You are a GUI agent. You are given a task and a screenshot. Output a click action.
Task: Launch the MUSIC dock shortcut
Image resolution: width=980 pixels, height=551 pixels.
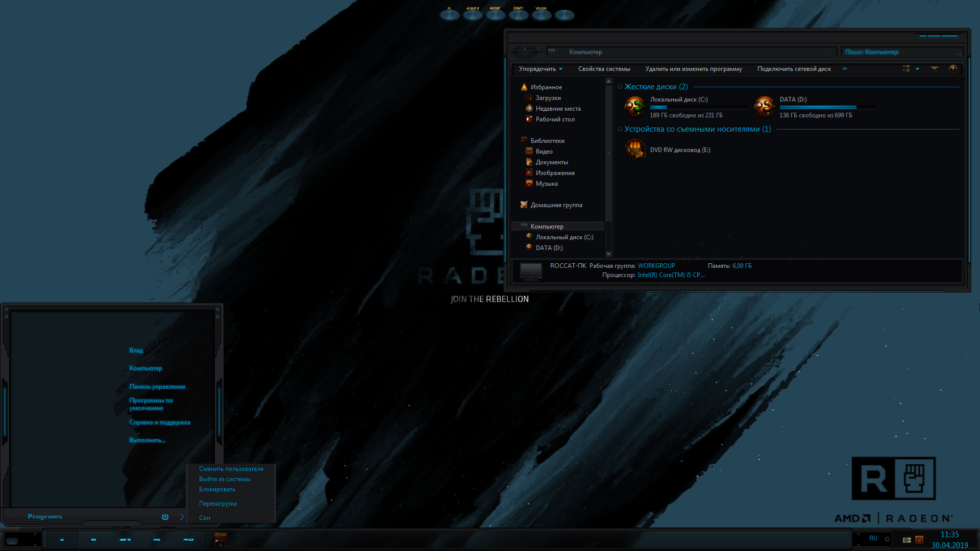point(495,14)
